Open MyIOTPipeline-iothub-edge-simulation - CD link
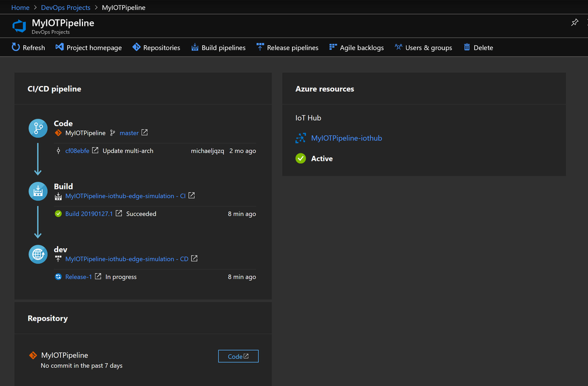Image resolution: width=588 pixels, height=386 pixels. (127, 259)
